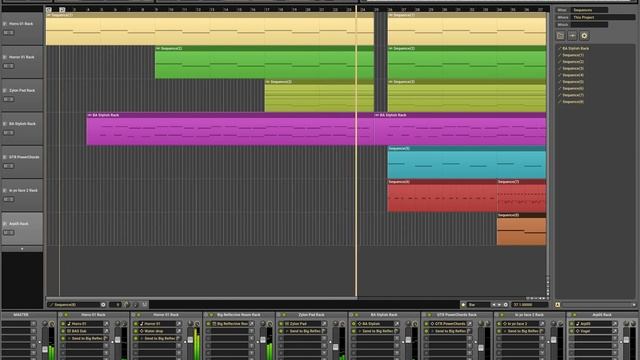Open editor icon for BA Stylish module

click(x=397, y=324)
